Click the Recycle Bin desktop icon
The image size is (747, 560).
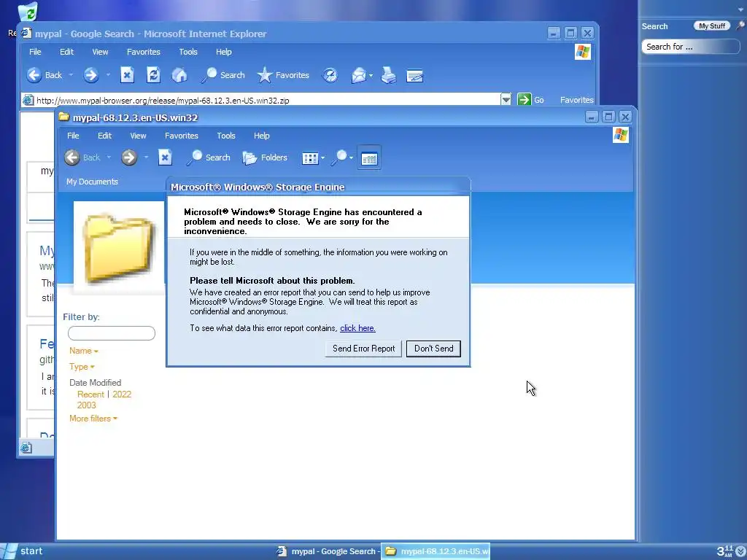pyautogui.click(x=28, y=12)
